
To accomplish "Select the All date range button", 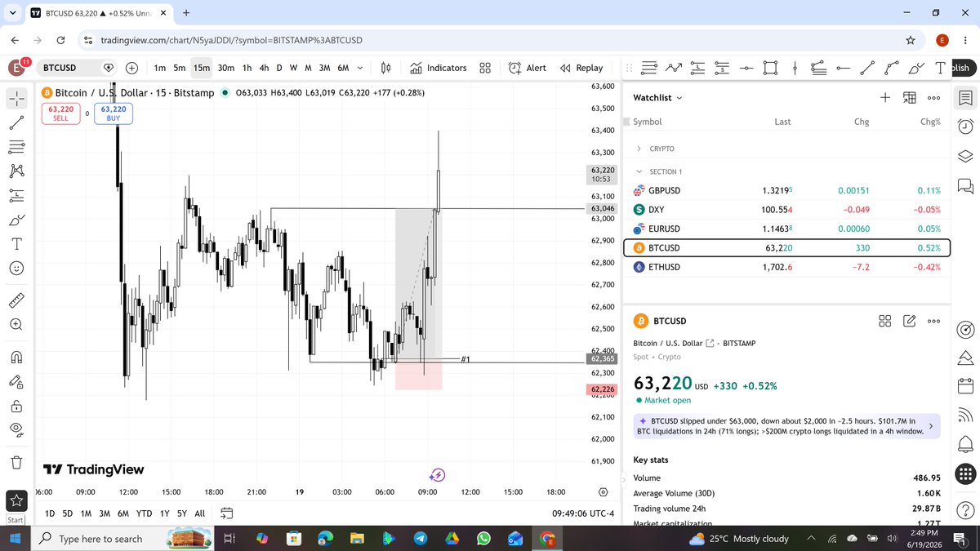I will click(200, 513).
